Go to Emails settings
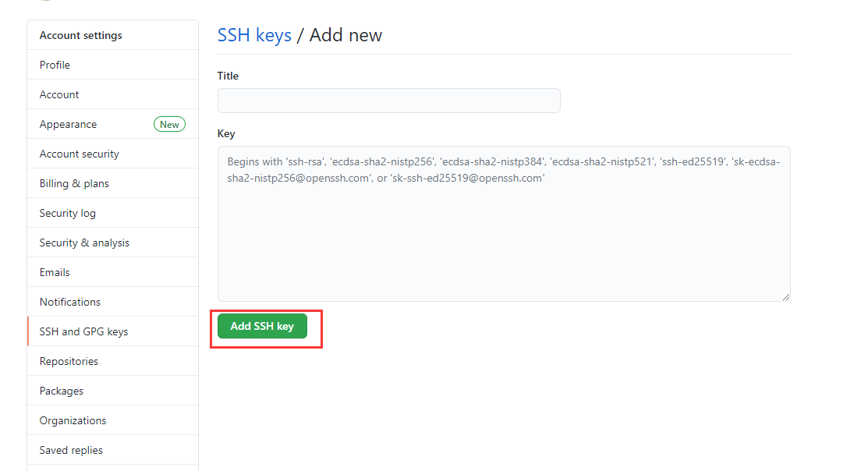Screen dimensions: 868x471 pos(55,272)
